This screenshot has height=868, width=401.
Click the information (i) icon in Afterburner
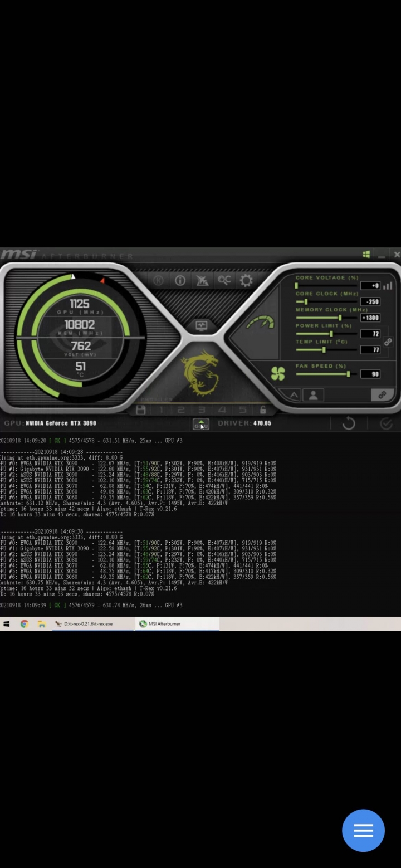[x=180, y=281]
